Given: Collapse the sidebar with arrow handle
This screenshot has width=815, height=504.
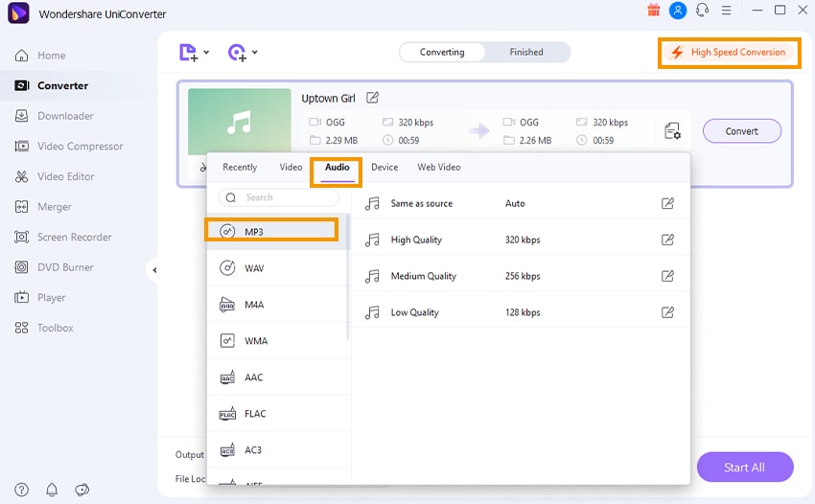Looking at the screenshot, I should pyautogui.click(x=154, y=270).
